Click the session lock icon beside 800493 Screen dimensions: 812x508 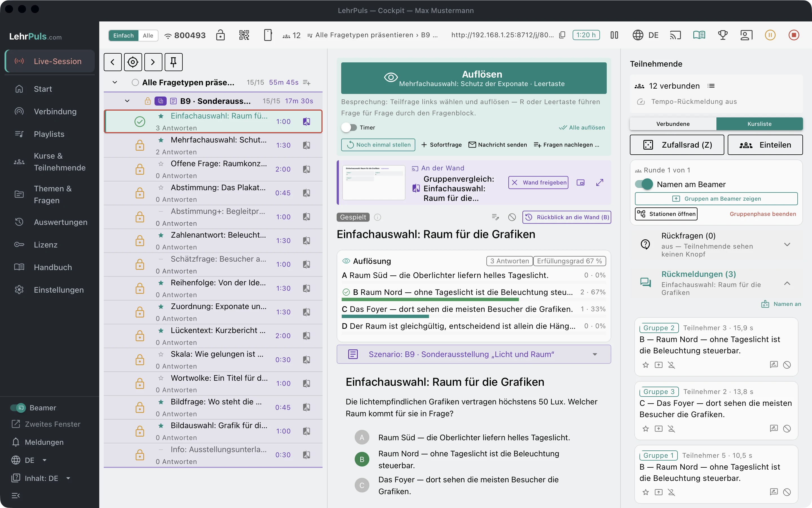click(x=220, y=35)
